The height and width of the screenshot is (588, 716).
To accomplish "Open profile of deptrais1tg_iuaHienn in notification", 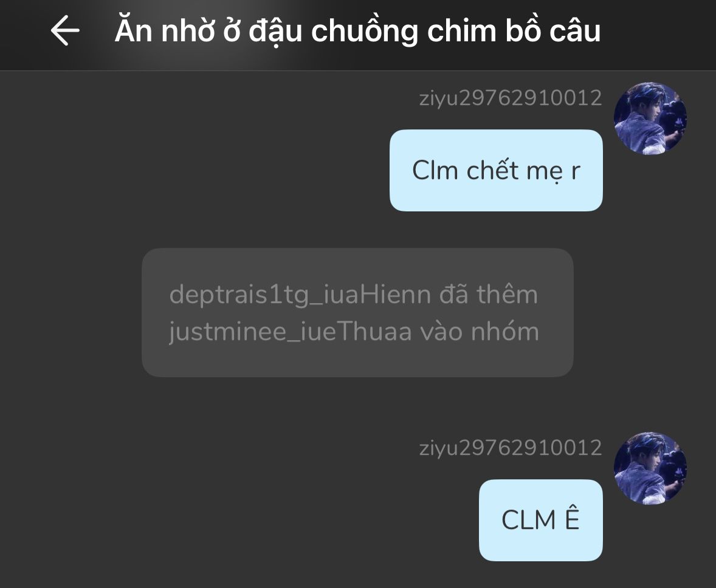I will [x=300, y=295].
